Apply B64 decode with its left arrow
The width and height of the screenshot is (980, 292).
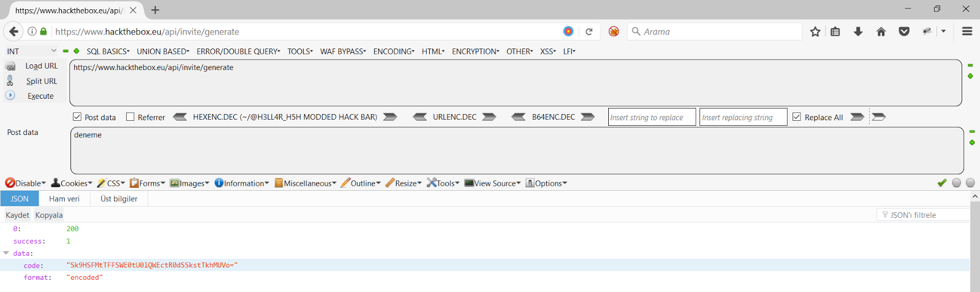coord(519,117)
